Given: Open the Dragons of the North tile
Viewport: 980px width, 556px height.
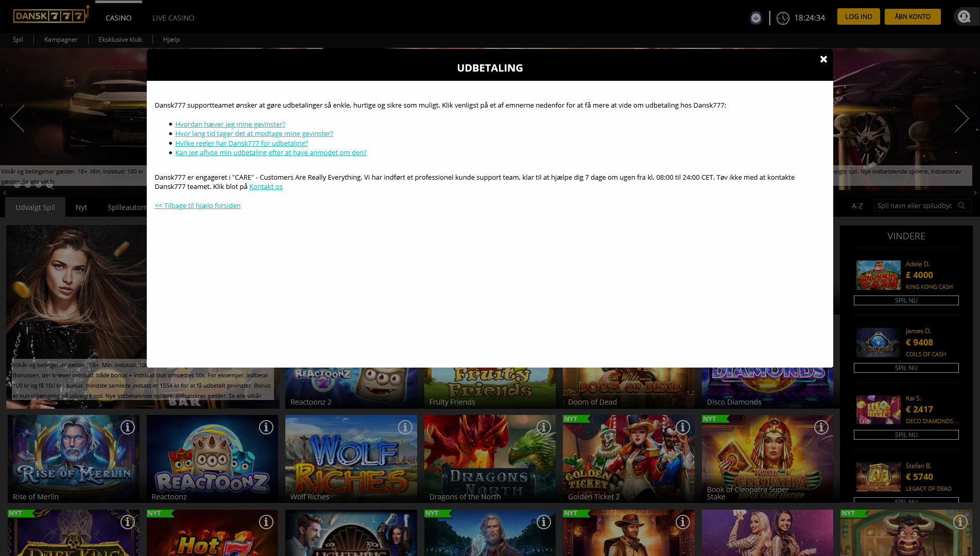Looking at the screenshot, I should [490, 459].
